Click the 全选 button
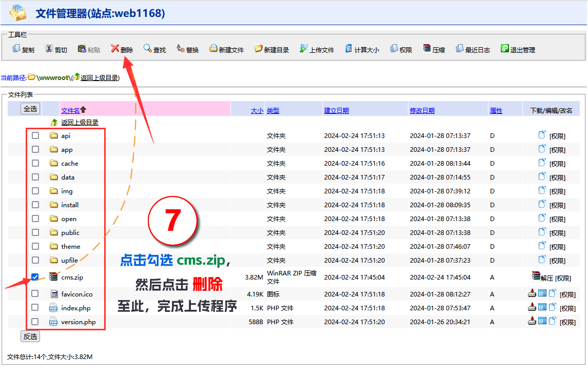The height and width of the screenshot is (376, 588). click(30, 109)
